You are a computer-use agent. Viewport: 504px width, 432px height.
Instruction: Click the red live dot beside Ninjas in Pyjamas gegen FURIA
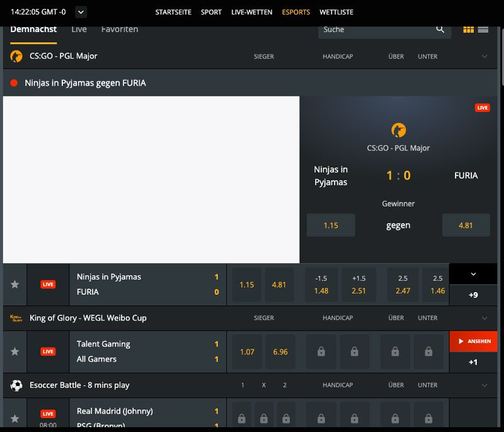[14, 83]
